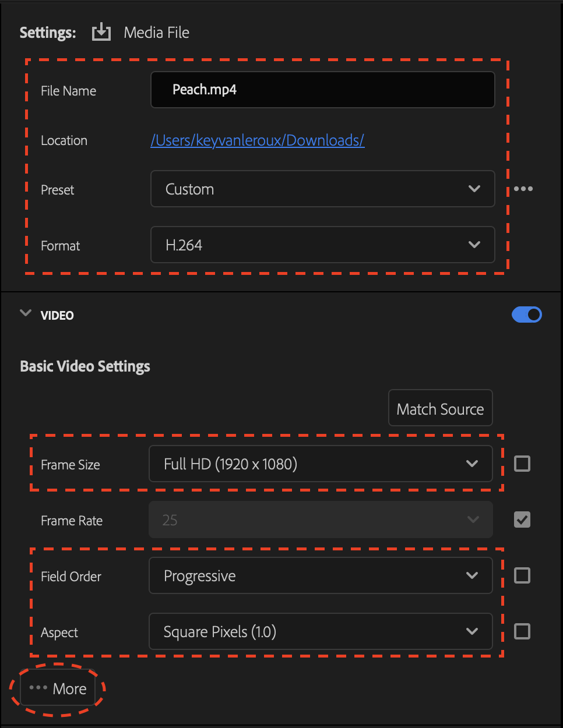The image size is (563, 728).
Task: Disable the VIDEO section toggle
Action: tap(526, 314)
